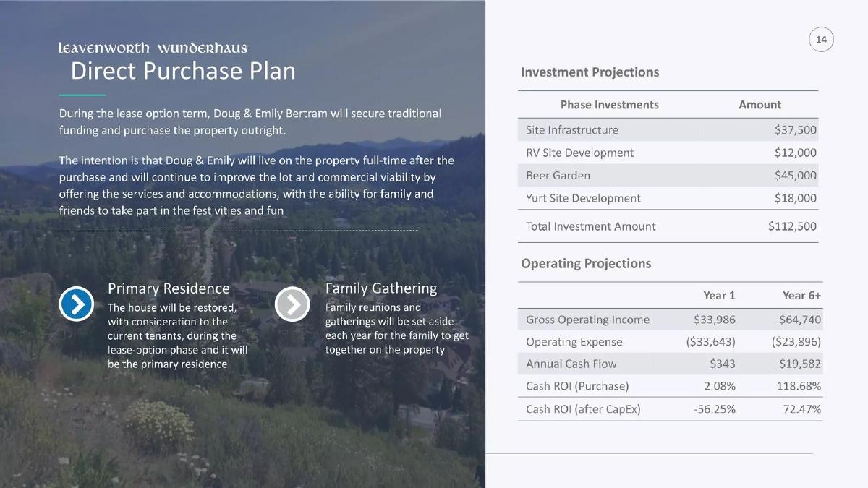Click the Phase Investments column header
The height and width of the screenshot is (488, 868).
coord(610,105)
